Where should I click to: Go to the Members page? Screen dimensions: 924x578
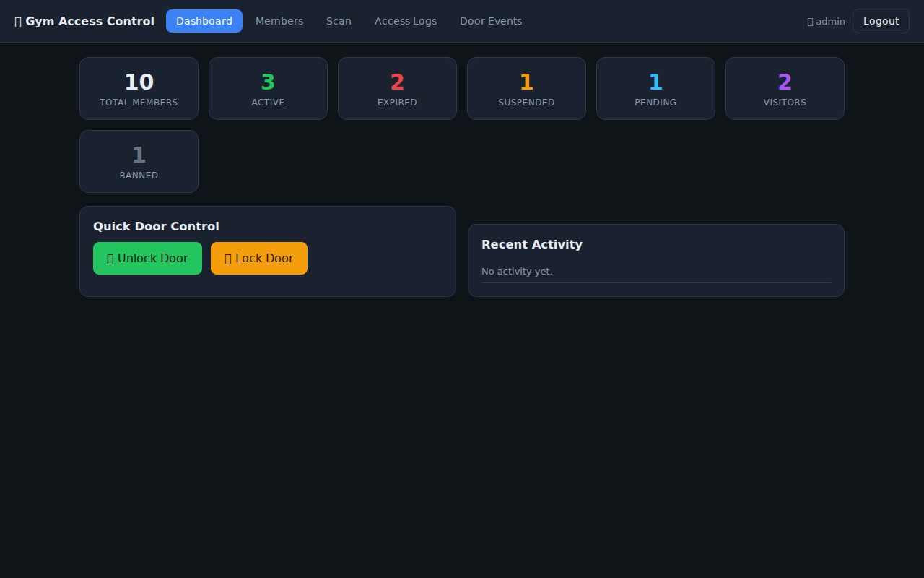click(x=279, y=21)
